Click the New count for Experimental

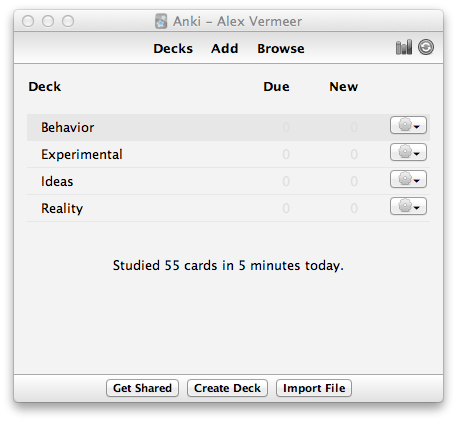354,154
